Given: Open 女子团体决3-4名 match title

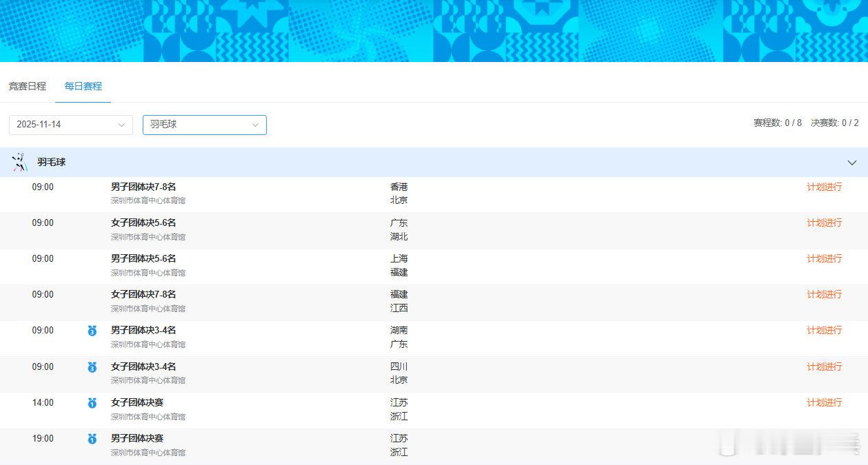Looking at the screenshot, I should (143, 366).
